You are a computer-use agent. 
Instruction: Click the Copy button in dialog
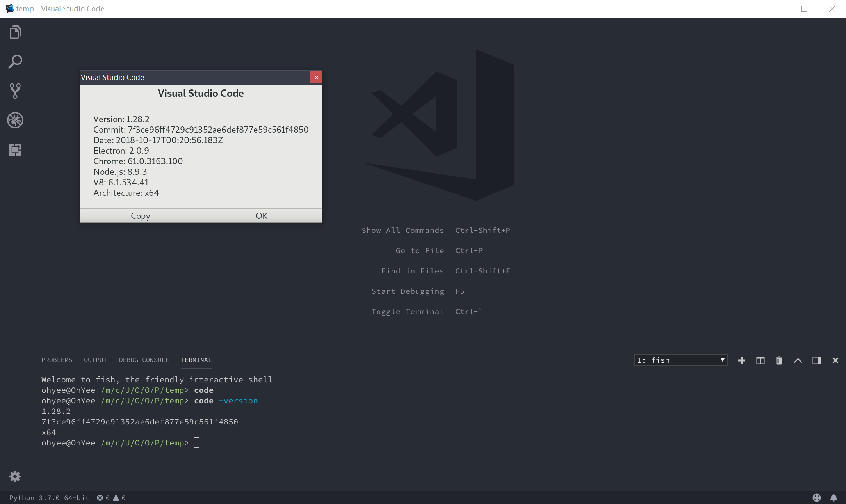[141, 216]
